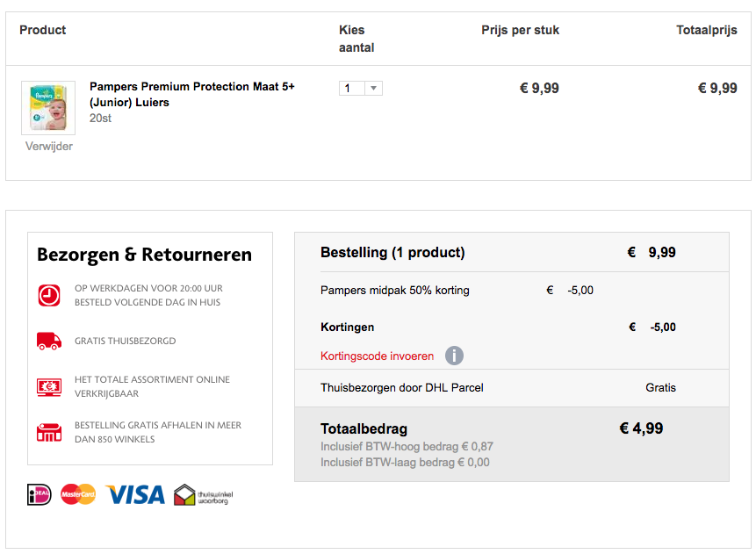The image size is (756, 554).
Task: Click Verwijder to remove the product
Action: pos(49,147)
